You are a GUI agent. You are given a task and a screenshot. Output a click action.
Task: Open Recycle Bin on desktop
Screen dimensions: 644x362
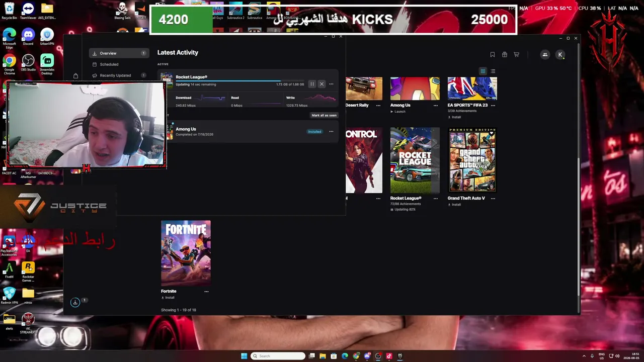(x=9, y=11)
